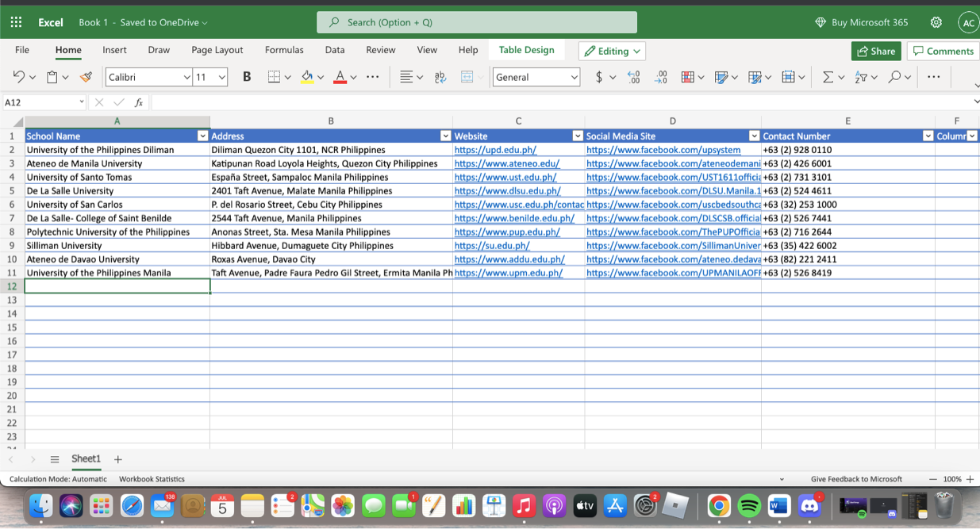Apply cell borders icon

tap(274, 77)
